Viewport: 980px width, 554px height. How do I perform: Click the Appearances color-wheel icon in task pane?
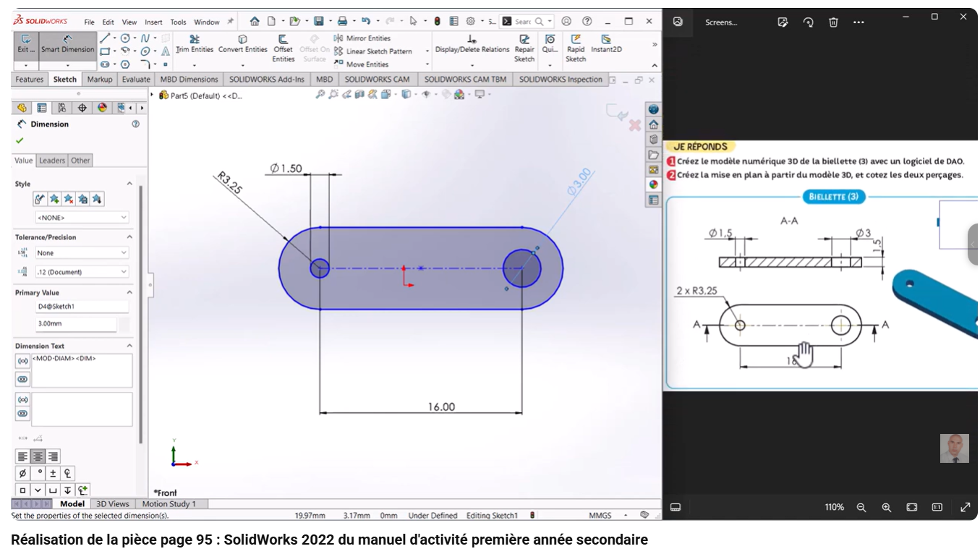654,184
